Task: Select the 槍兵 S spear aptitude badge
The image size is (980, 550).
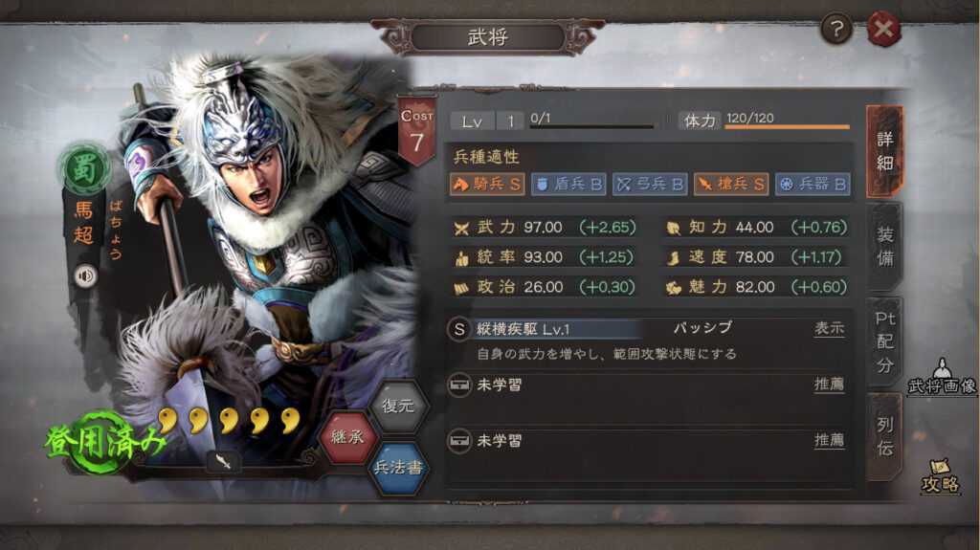Action: click(731, 185)
